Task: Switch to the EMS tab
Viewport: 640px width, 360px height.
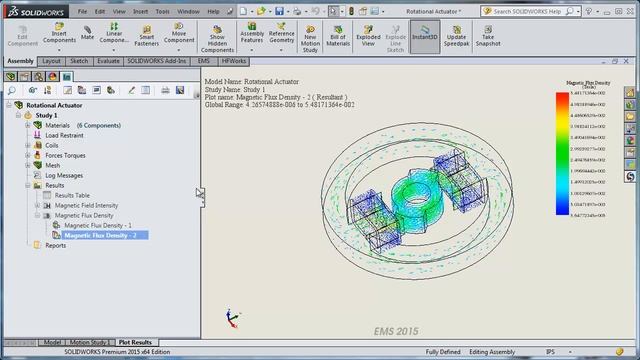Action: coord(203,61)
